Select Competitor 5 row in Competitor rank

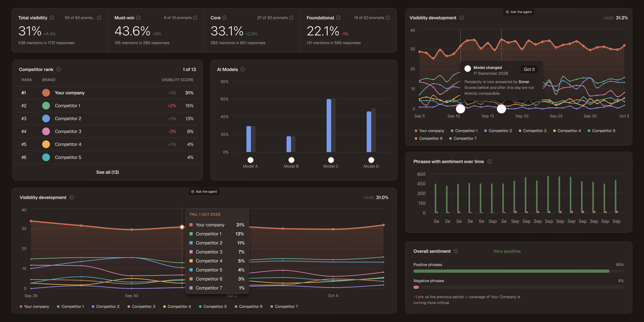[108, 158]
